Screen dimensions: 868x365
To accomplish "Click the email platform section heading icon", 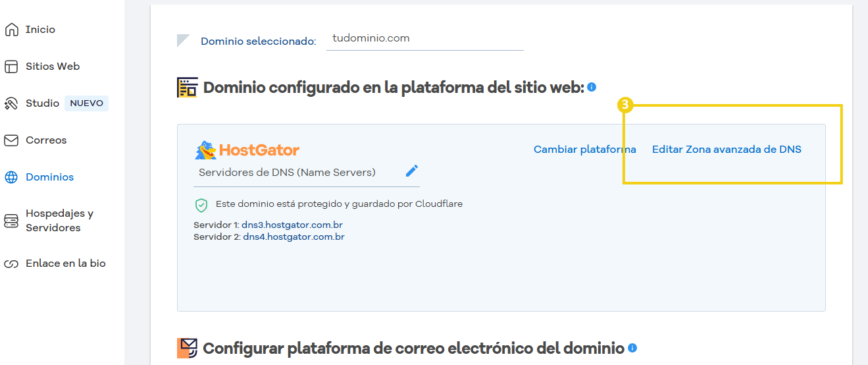I will click(x=188, y=348).
